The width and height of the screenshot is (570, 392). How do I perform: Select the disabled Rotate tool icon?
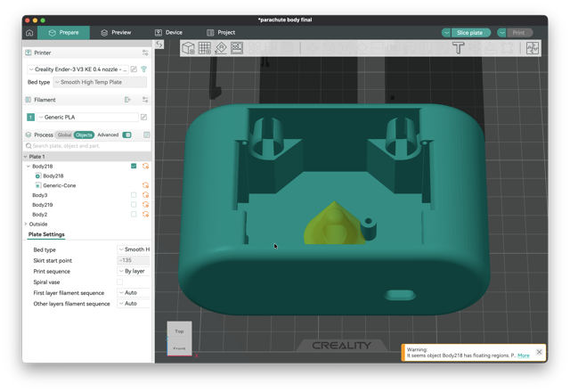coord(329,48)
